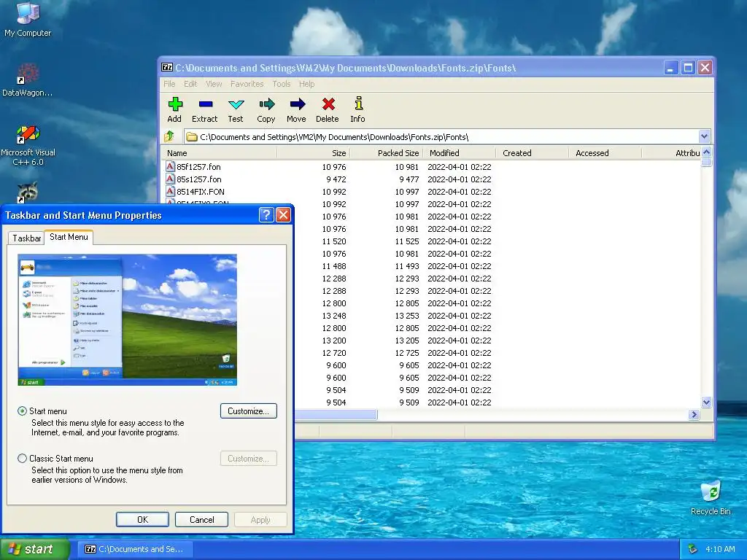747x560 pixels.
Task: Open the DataWagon desktop shortcut
Action: pyautogui.click(x=28, y=80)
